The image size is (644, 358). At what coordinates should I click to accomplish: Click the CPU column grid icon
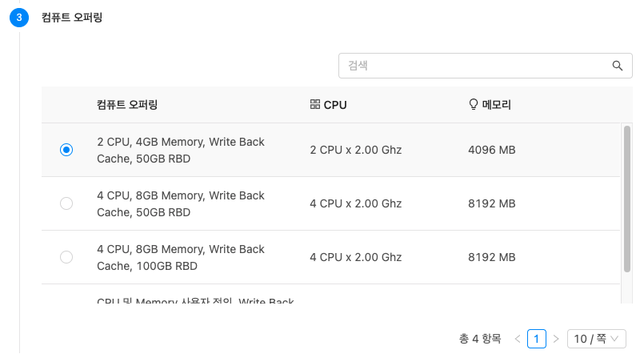tap(315, 104)
